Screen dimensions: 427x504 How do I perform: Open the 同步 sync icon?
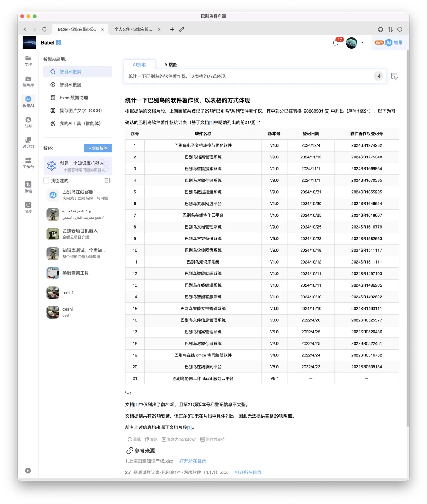tap(28, 207)
